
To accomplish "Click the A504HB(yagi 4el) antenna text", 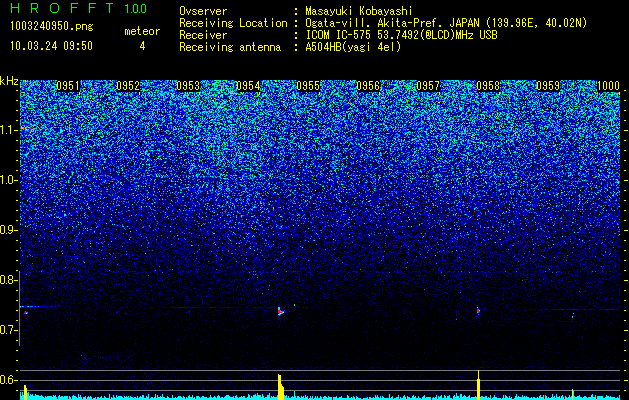I will click(x=353, y=47).
